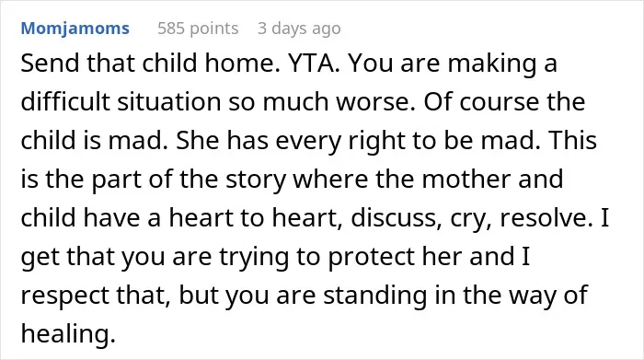Open the Momjamoms user profile link

75,29
